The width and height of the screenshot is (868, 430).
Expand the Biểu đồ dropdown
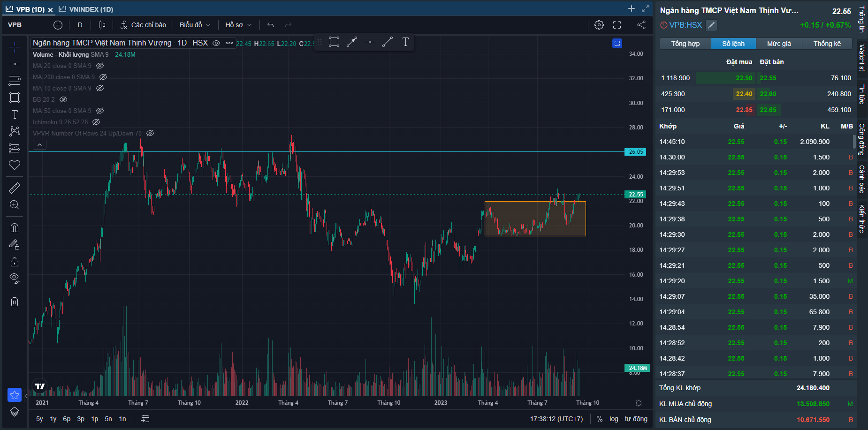pyautogui.click(x=195, y=25)
